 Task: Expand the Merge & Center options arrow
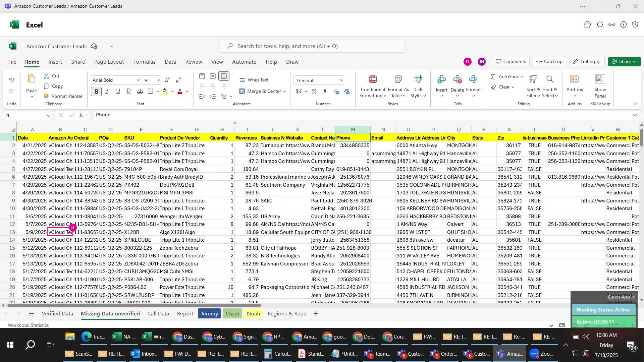click(x=284, y=91)
